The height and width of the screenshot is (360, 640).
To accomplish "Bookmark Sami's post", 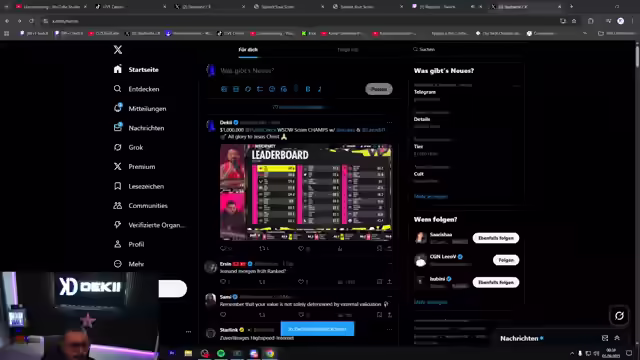I will [x=379, y=315].
